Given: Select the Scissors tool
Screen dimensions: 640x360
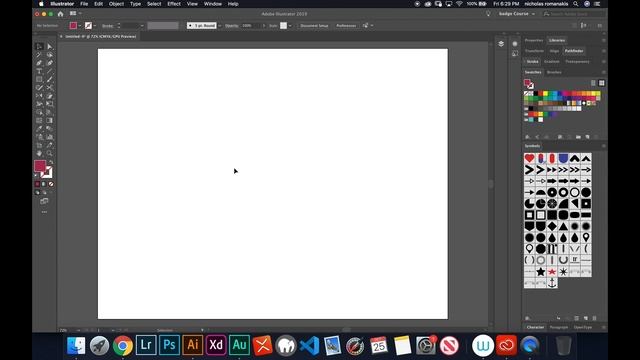Looking at the screenshot, I should pyautogui.click(x=49, y=88).
